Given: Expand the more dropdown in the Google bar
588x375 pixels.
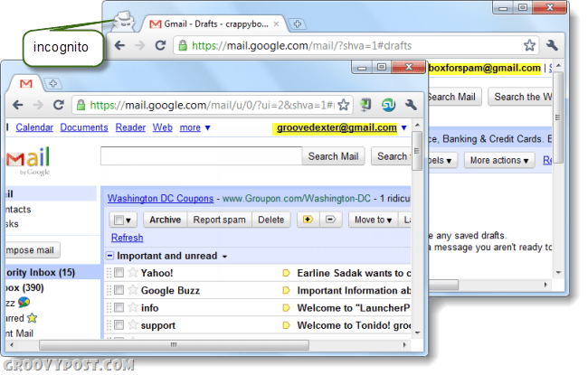Looking at the screenshot, I should point(194,127).
